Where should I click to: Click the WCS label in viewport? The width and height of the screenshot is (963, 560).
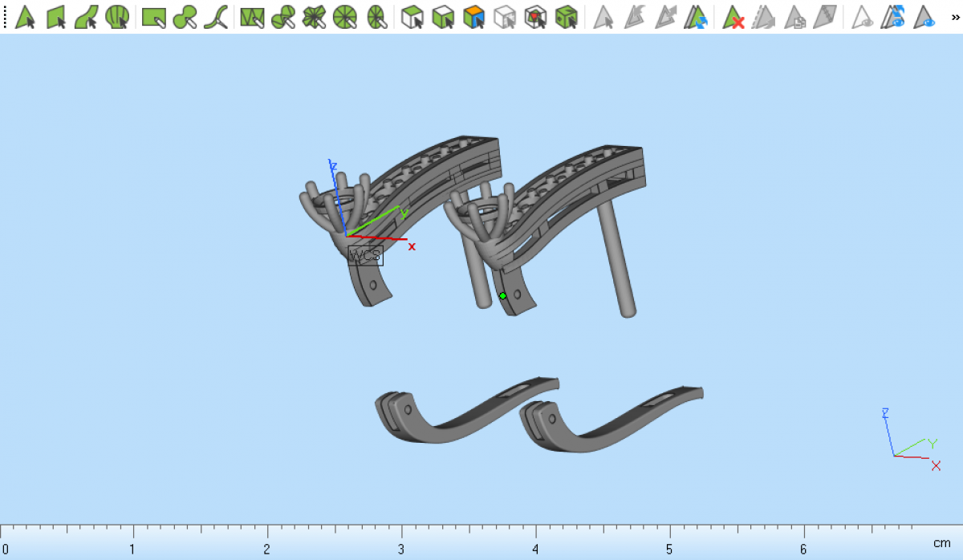coord(365,256)
